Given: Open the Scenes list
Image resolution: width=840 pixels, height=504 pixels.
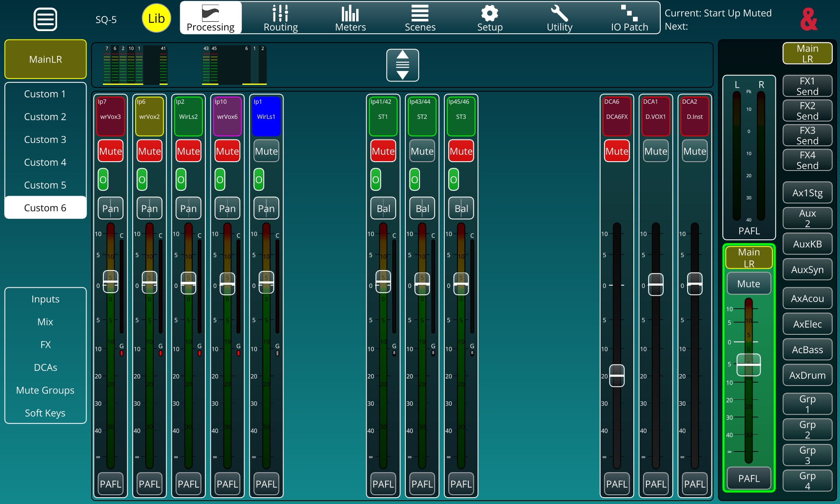Looking at the screenshot, I should [420, 18].
